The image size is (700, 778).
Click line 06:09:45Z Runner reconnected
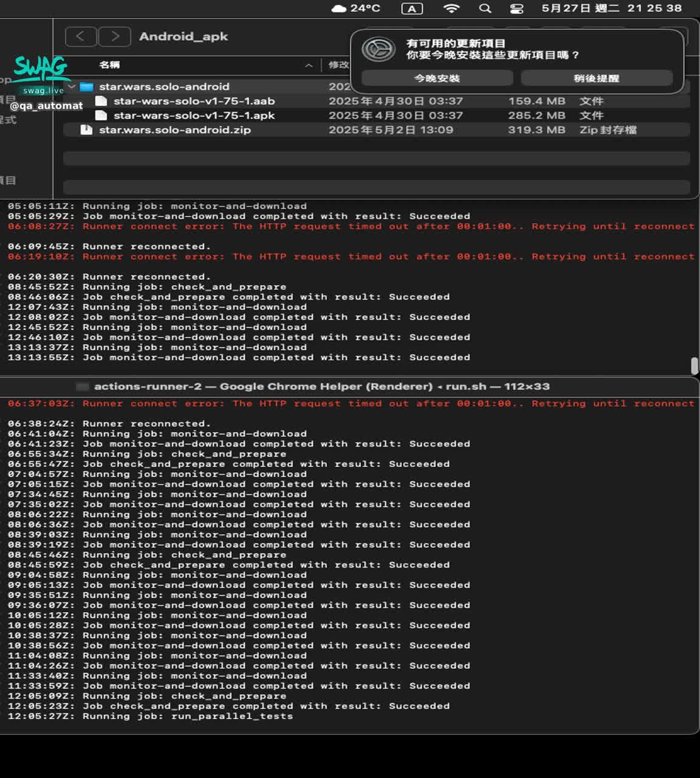[x=109, y=247]
